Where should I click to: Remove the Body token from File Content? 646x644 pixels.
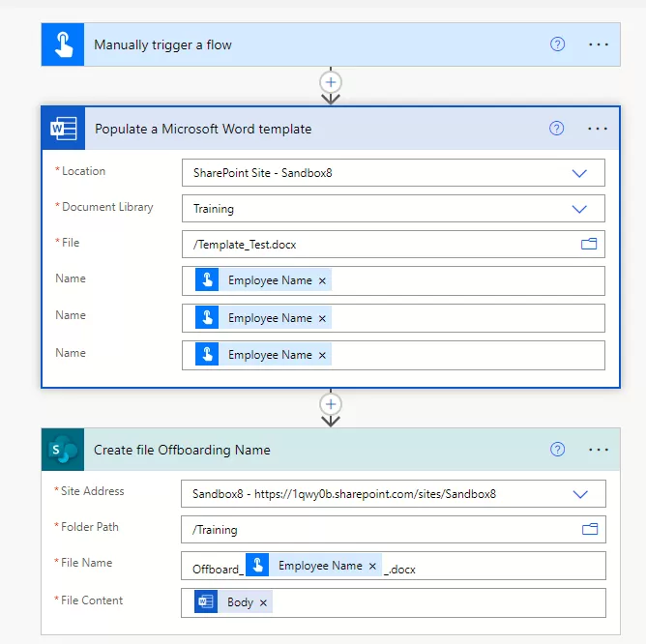click(x=263, y=602)
